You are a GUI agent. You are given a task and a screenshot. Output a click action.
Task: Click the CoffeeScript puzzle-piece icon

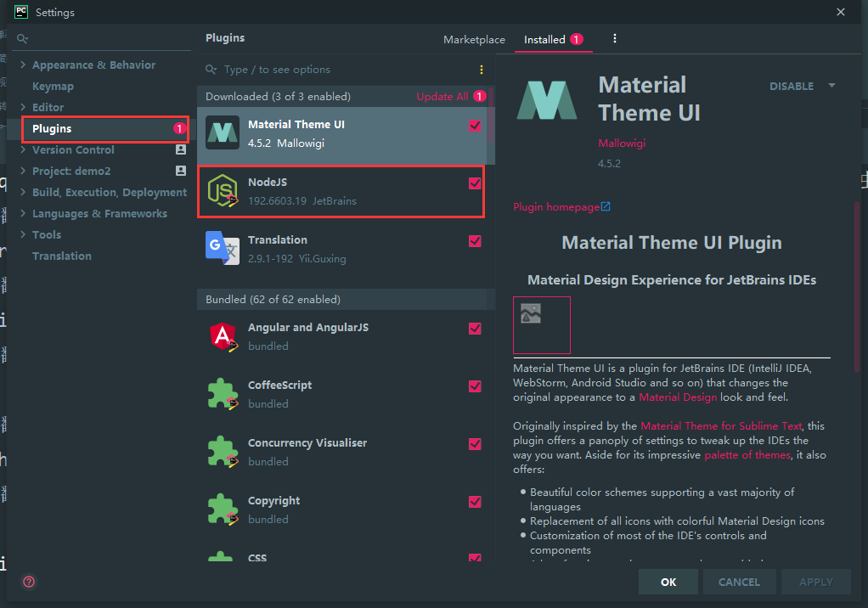[223, 393]
